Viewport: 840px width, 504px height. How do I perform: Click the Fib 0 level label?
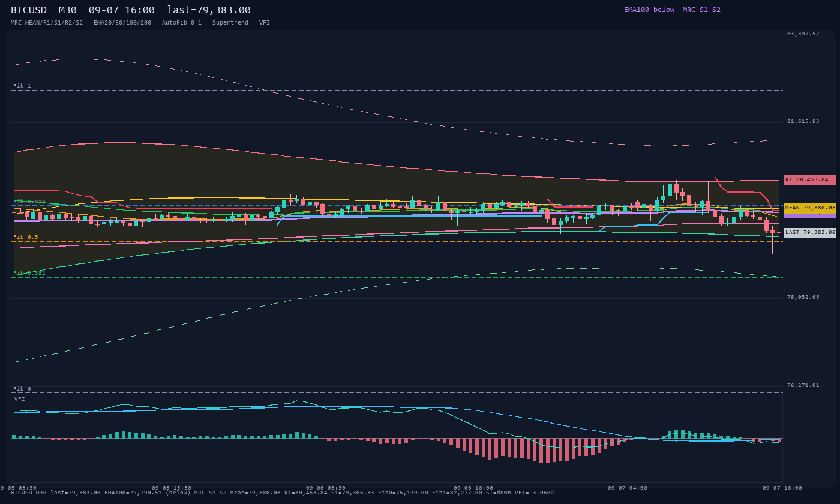point(22,389)
